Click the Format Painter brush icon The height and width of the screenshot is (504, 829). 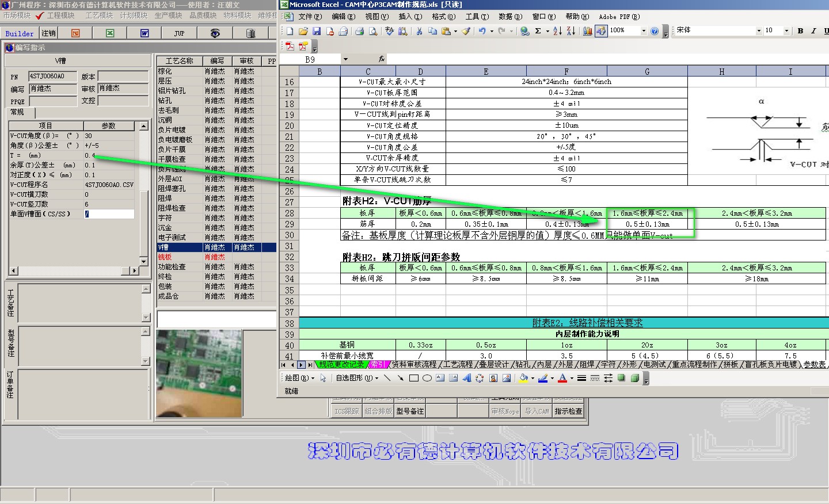pos(466,31)
